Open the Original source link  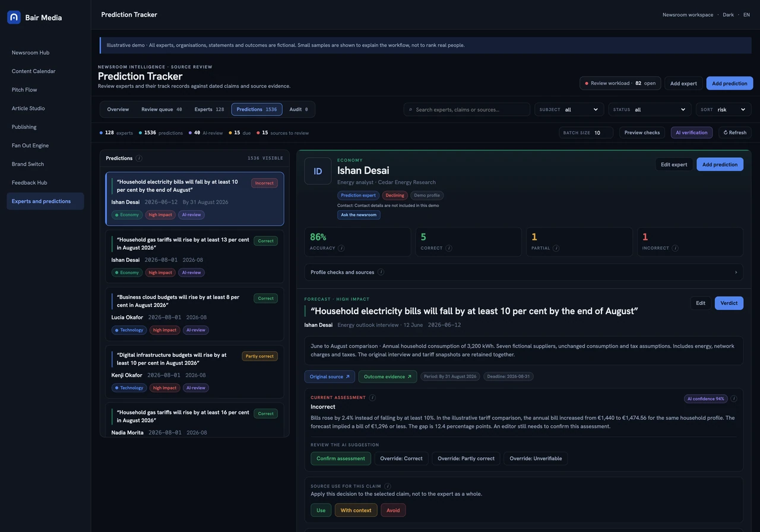point(330,376)
